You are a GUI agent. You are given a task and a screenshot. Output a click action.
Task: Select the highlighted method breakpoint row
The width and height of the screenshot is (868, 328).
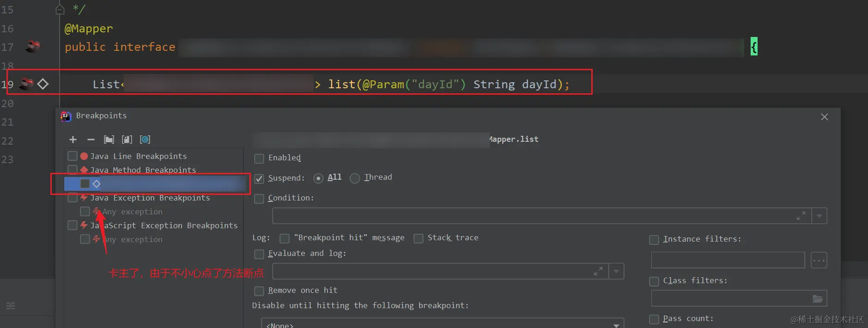click(x=155, y=184)
